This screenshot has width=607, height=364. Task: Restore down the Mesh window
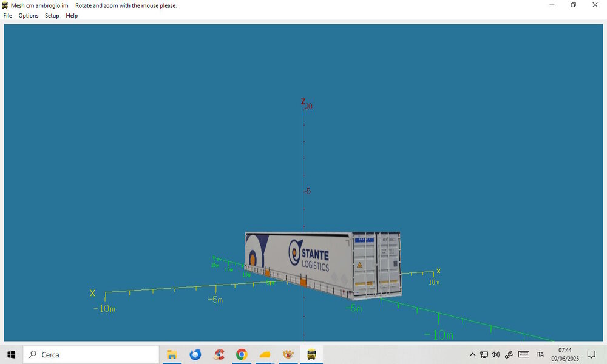574,5
